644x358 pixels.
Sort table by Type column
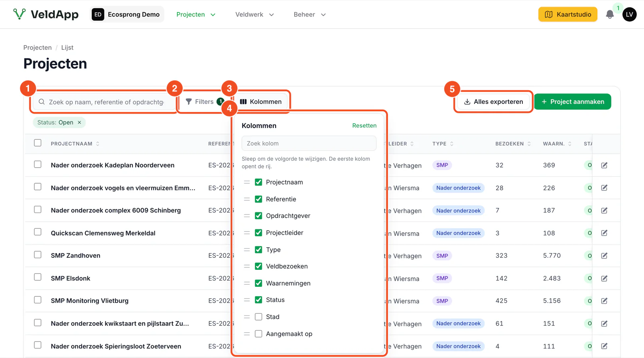tap(443, 144)
